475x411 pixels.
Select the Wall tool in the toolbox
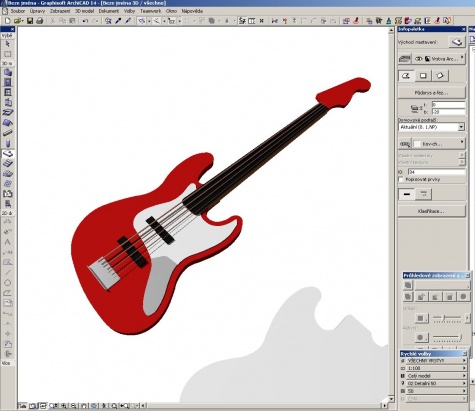point(7,72)
